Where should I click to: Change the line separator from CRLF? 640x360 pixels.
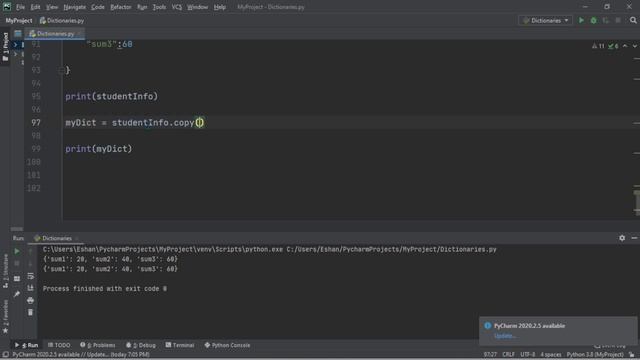[x=509, y=355]
